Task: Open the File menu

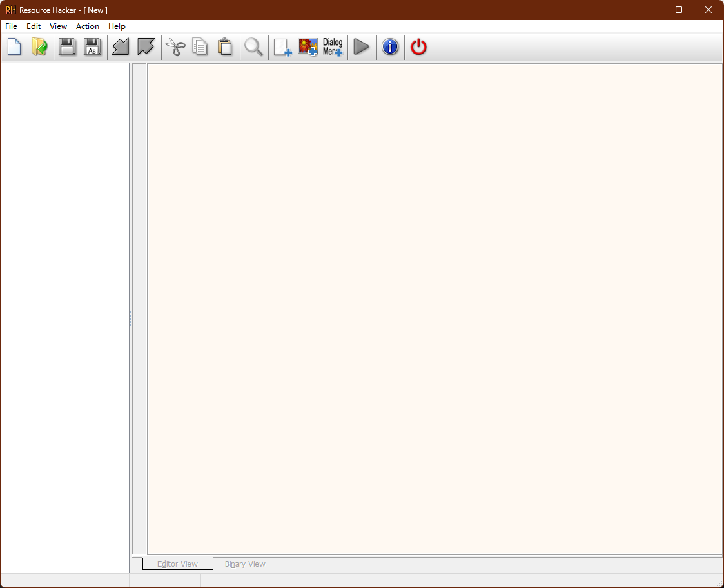Action: coord(11,26)
